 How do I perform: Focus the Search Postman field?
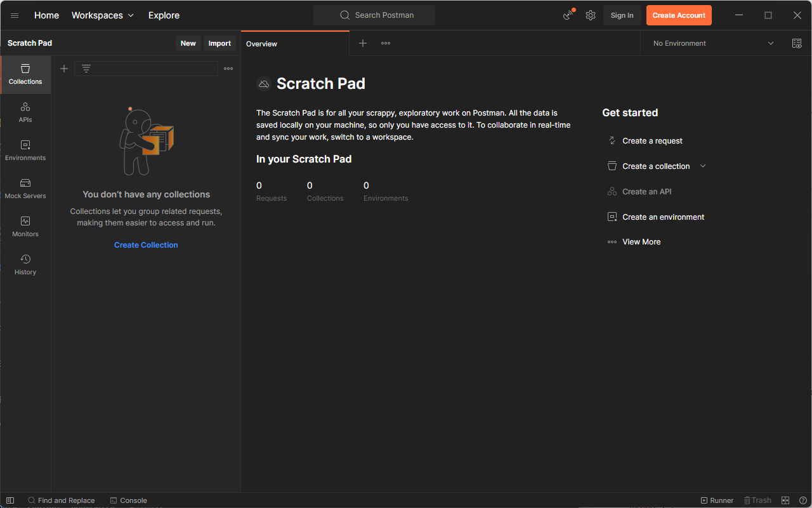click(x=374, y=15)
